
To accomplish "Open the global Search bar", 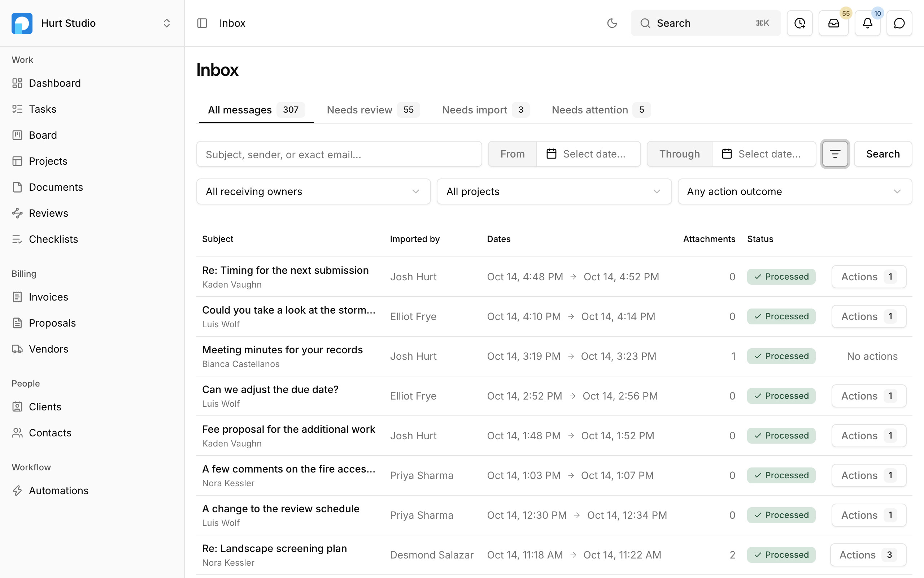I will click(x=706, y=23).
